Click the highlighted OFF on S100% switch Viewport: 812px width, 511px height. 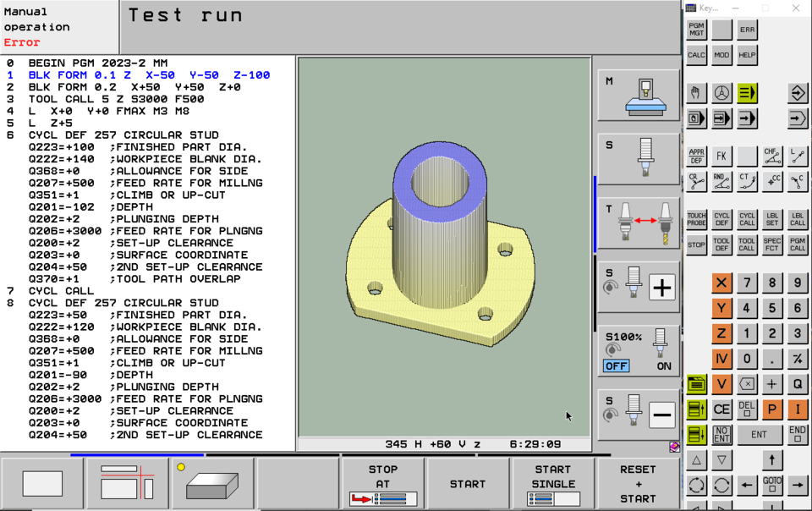616,365
